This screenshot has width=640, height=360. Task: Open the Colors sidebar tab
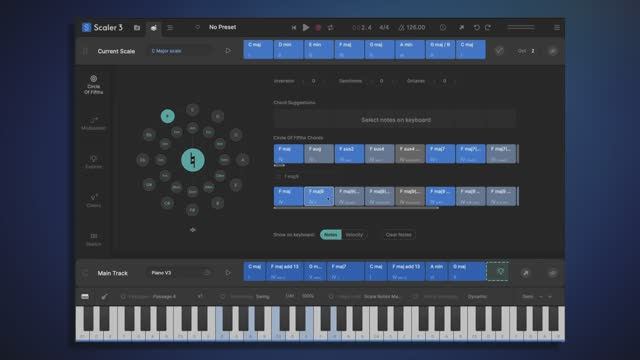(93, 201)
